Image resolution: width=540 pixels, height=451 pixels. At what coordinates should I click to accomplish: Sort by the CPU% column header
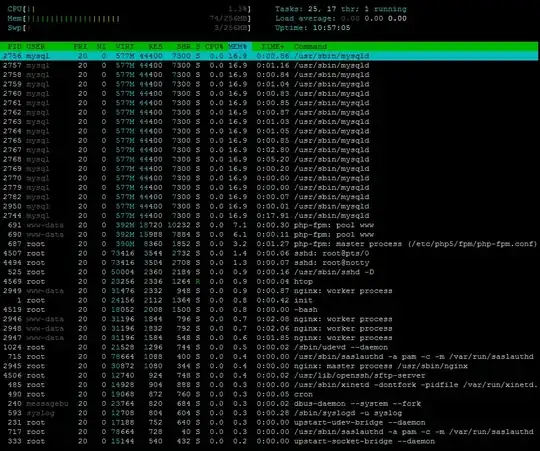[x=214, y=46]
